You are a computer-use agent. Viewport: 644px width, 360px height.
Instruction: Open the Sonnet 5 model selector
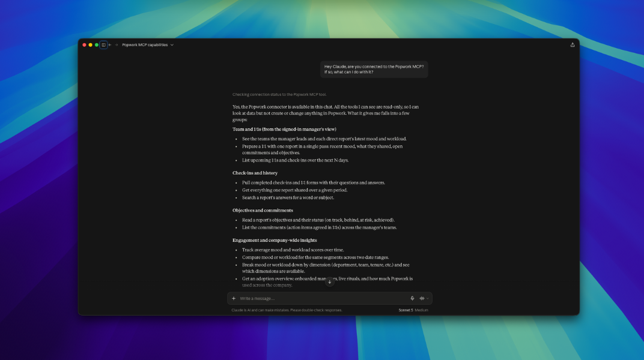[x=406, y=310]
